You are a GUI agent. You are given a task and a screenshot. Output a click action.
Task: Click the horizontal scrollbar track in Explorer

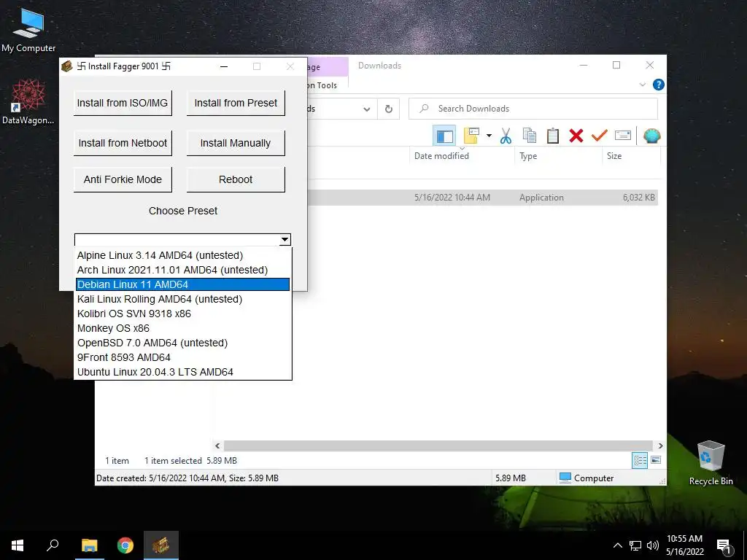(x=438, y=446)
